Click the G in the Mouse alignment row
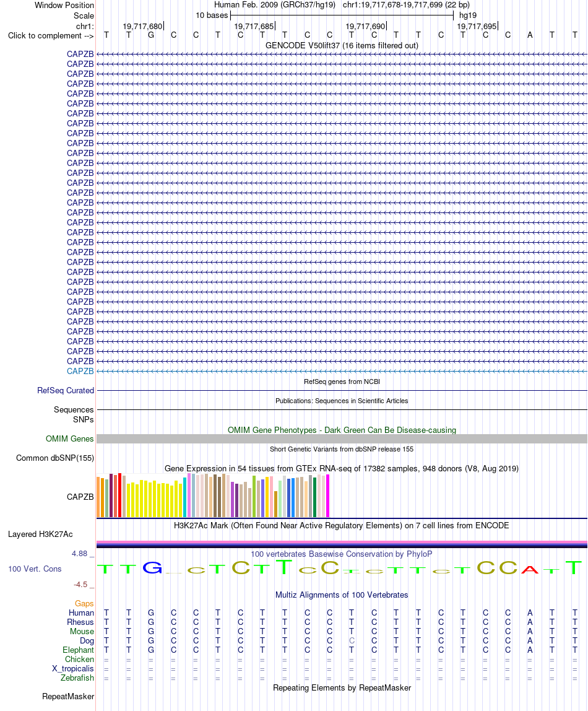The image size is (588, 711). tap(151, 631)
